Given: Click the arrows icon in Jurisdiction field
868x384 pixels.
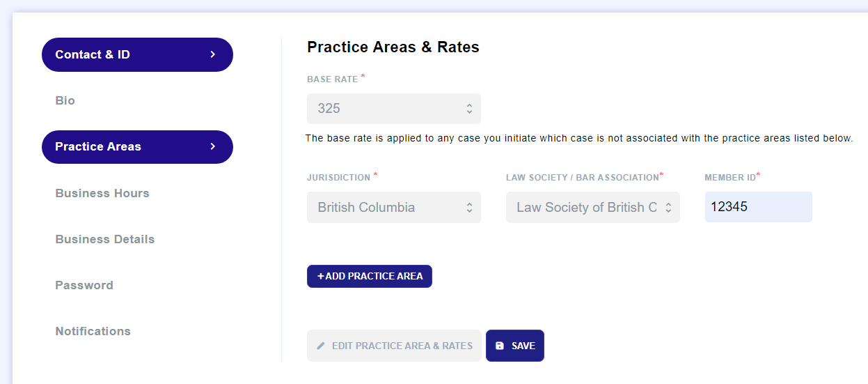Looking at the screenshot, I should coord(469,207).
